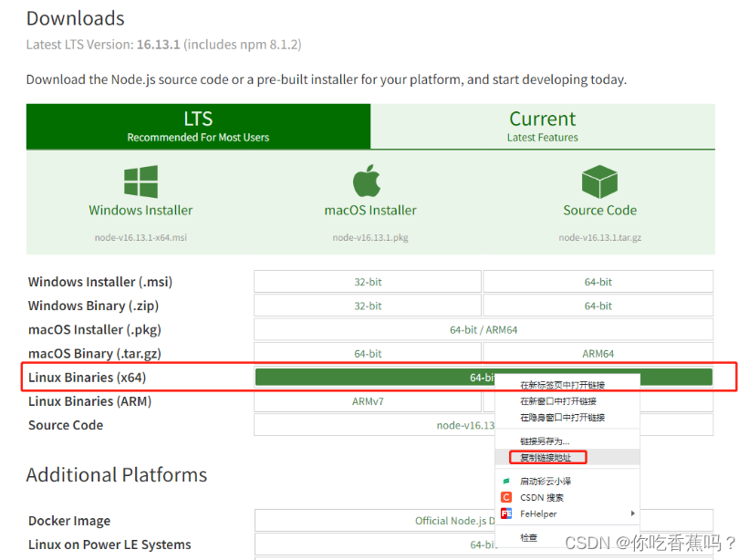Download 64-bit Windows Installer
The width and height of the screenshot is (749, 560).
[598, 281]
